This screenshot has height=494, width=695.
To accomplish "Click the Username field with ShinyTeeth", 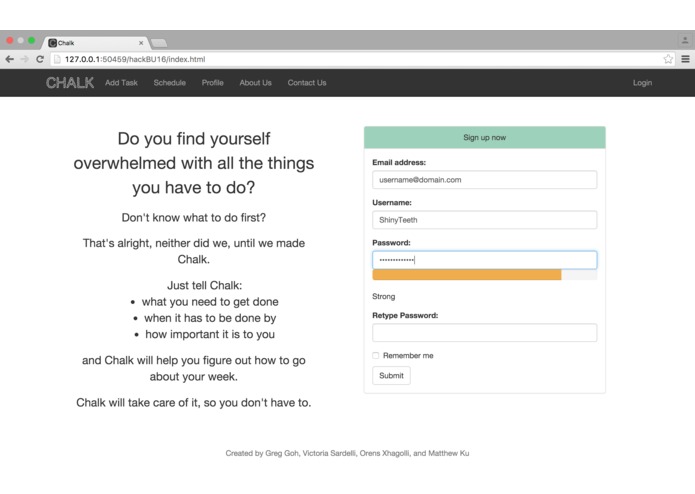I will (484, 220).
